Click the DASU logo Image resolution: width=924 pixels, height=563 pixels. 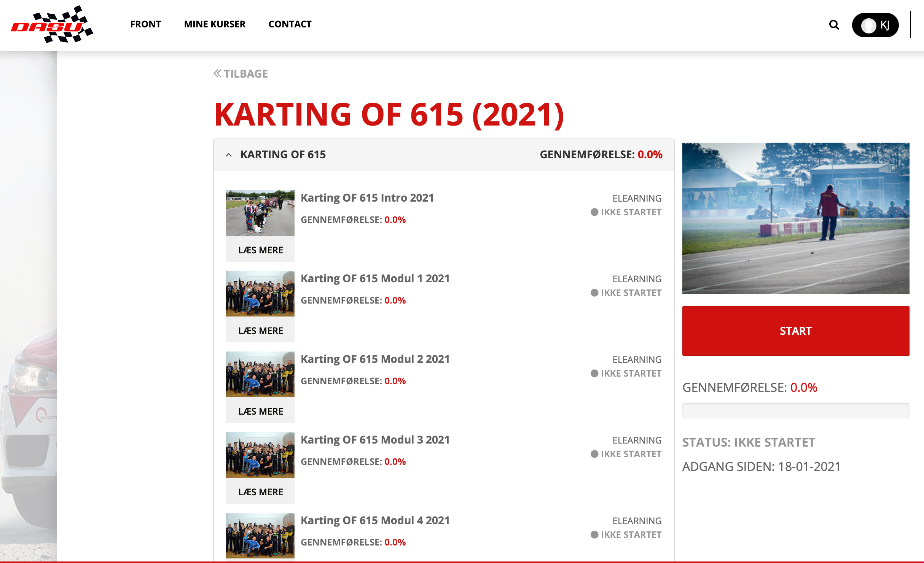tap(52, 24)
